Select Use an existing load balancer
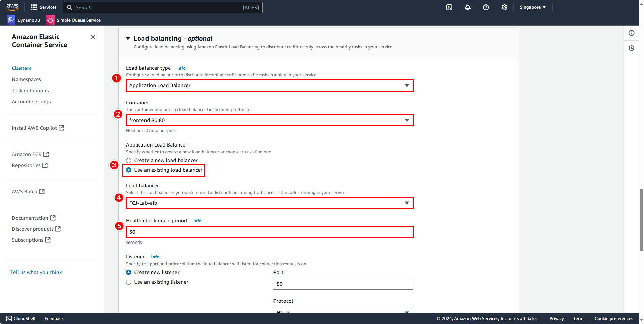 (x=129, y=170)
